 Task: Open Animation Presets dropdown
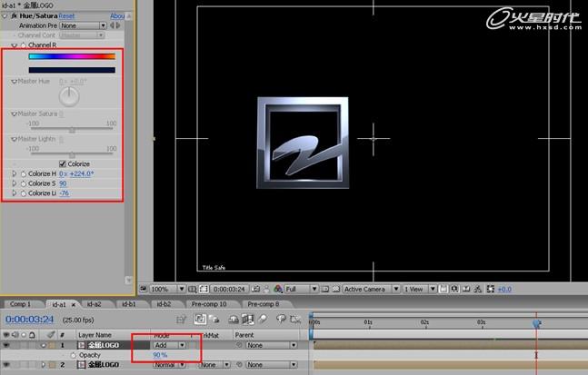83,25
